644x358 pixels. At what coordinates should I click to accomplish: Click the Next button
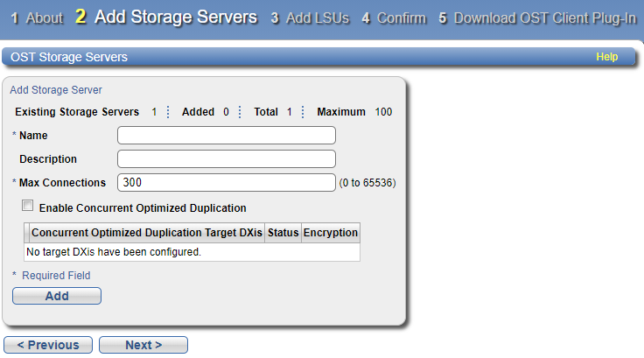143,345
